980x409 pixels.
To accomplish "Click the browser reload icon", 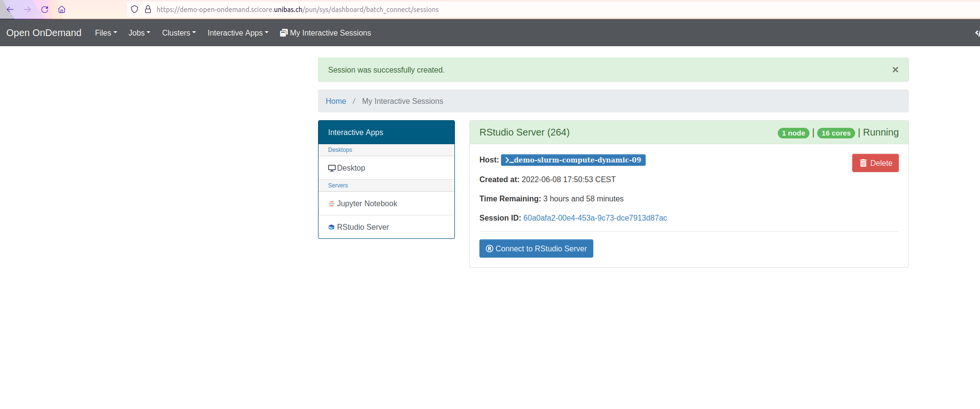I will 45,10.
